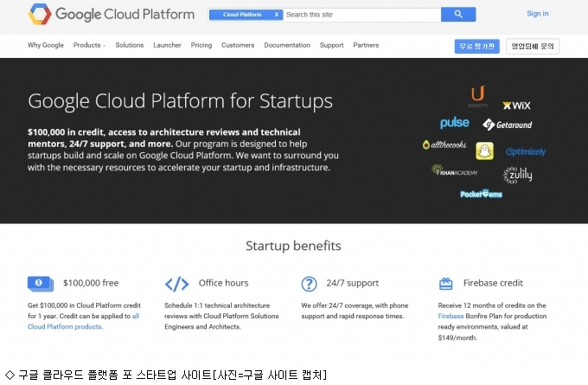Screen dimensions: 588x385
Task: Expand the Products dropdown menu
Action: pyautogui.click(x=89, y=45)
